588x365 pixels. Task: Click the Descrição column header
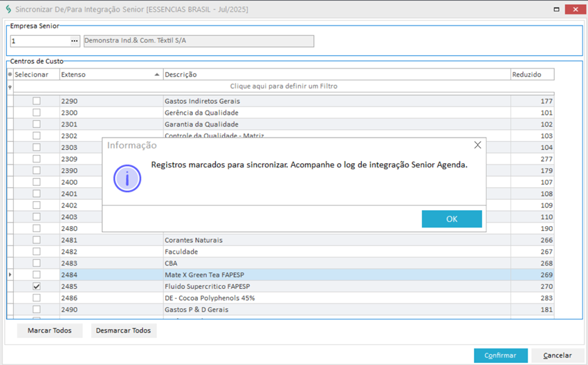tap(337, 75)
